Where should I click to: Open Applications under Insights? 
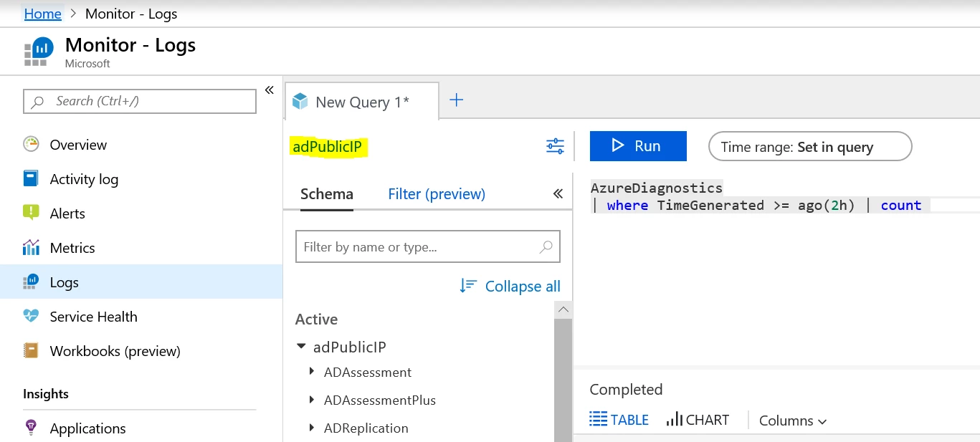click(87, 428)
